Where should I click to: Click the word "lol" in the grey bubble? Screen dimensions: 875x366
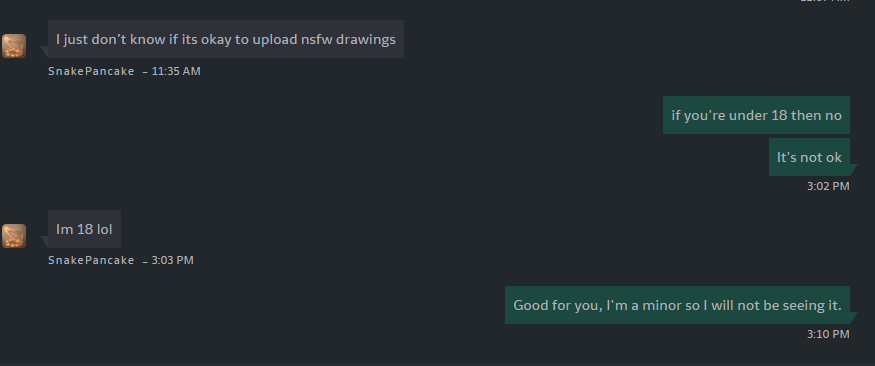[104, 229]
